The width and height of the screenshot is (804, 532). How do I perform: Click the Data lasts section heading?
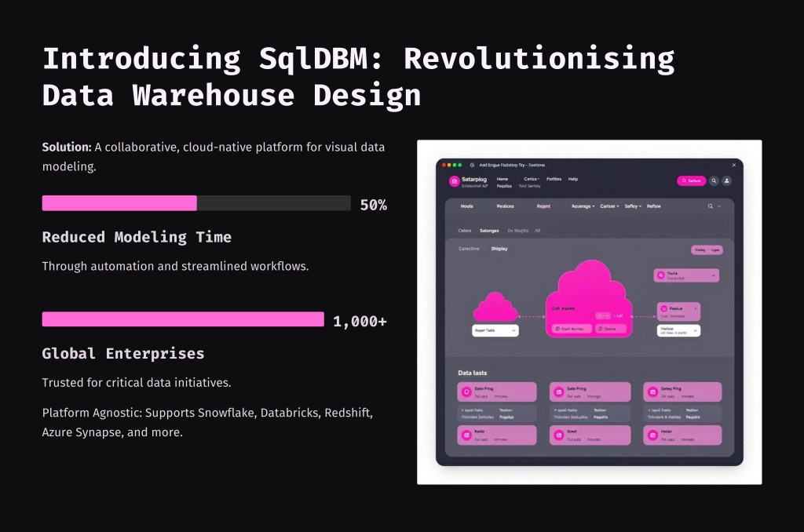click(x=472, y=373)
